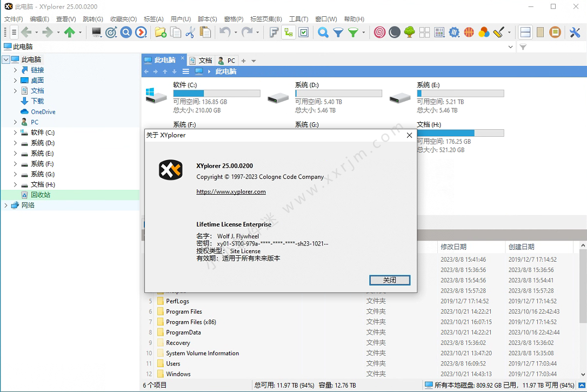This screenshot has height=392, width=587.
Task: Create a new folder from toolbar
Action: pyautogui.click(x=161, y=32)
